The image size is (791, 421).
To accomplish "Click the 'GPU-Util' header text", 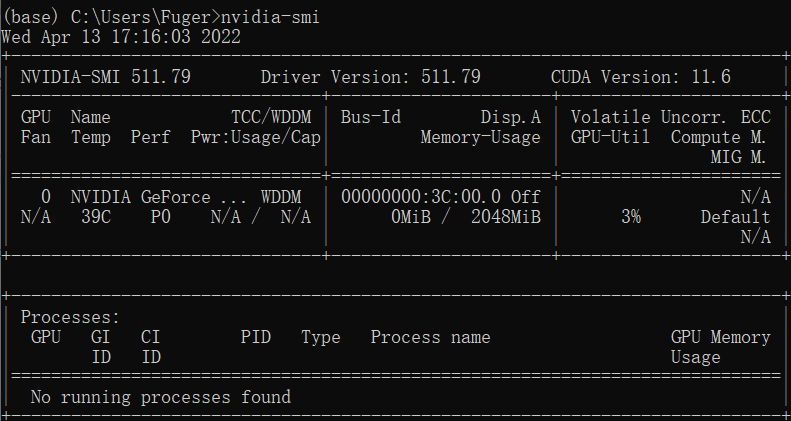I will [x=610, y=137].
